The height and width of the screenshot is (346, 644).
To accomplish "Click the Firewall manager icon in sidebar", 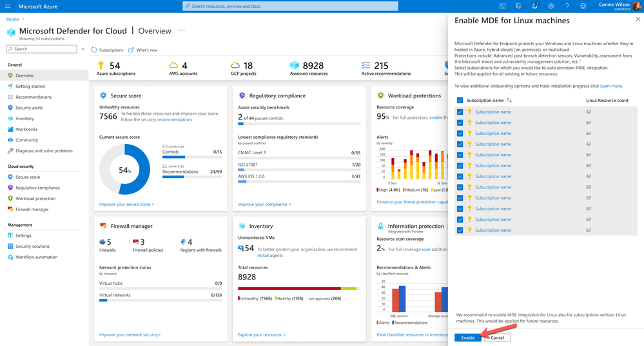I will pos(10,209).
